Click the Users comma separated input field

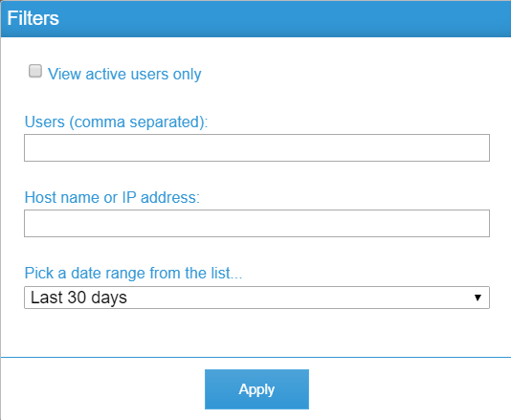[256, 147]
